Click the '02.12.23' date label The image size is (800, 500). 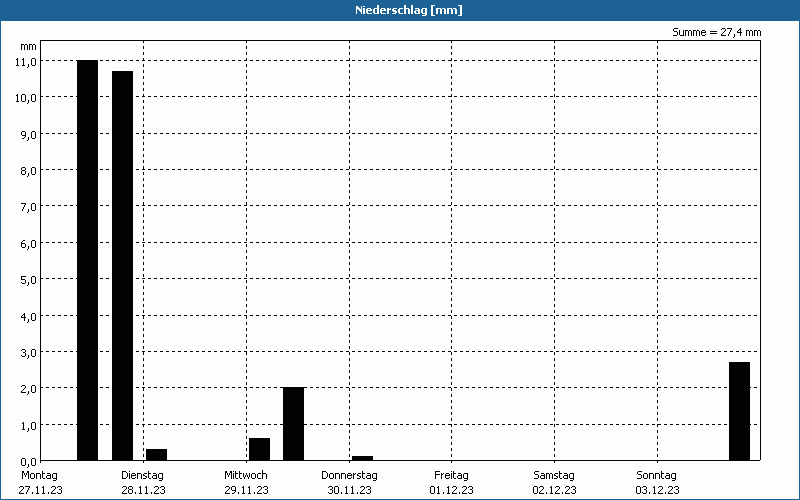555,490
